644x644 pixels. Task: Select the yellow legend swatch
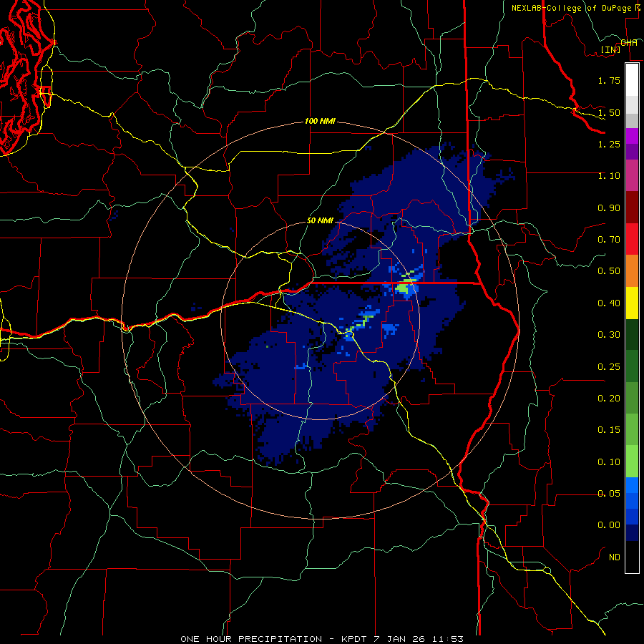(x=632, y=303)
